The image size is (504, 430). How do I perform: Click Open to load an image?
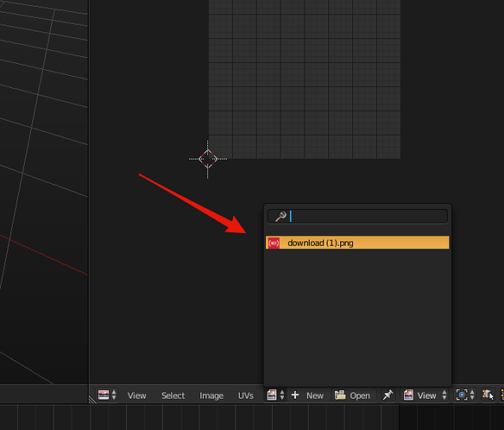pos(353,395)
